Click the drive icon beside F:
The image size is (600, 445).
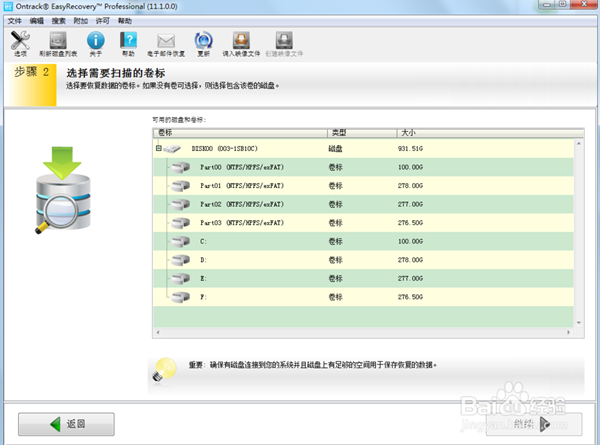[x=181, y=297]
